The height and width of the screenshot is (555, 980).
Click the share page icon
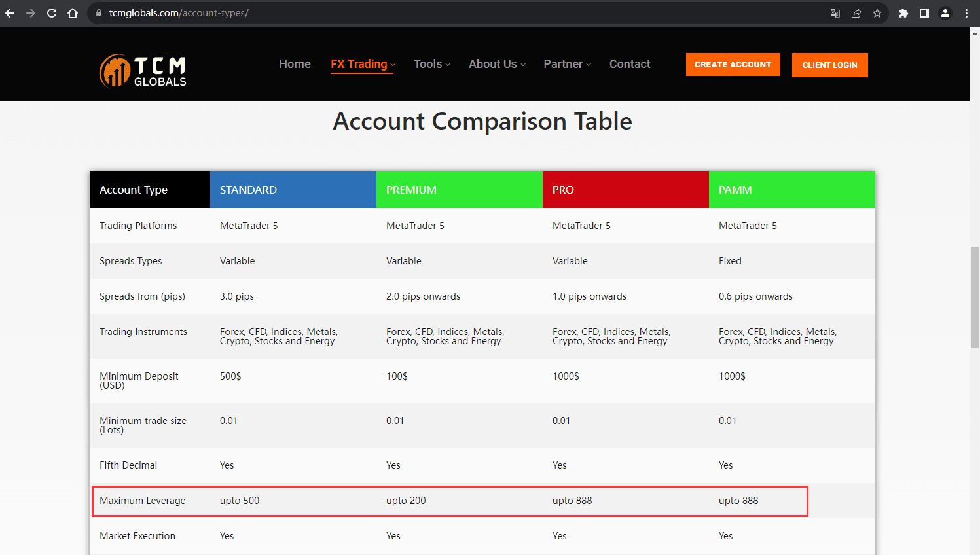pyautogui.click(x=856, y=13)
